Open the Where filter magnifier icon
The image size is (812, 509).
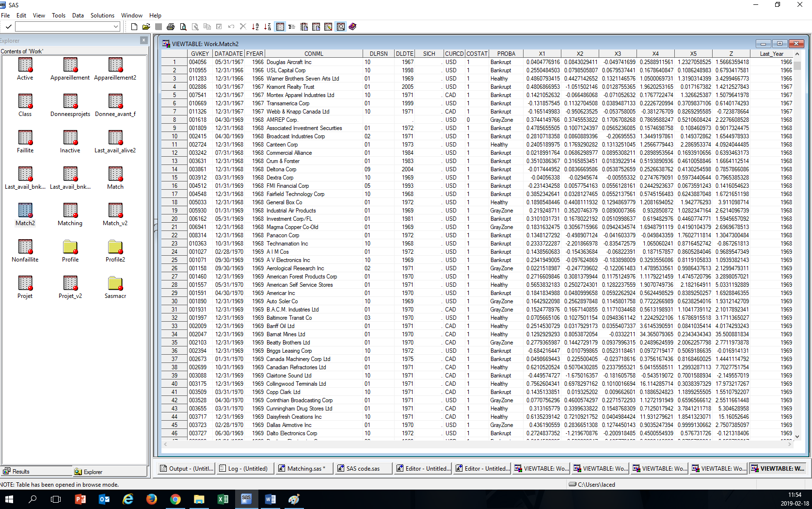[x=341, y=27]
